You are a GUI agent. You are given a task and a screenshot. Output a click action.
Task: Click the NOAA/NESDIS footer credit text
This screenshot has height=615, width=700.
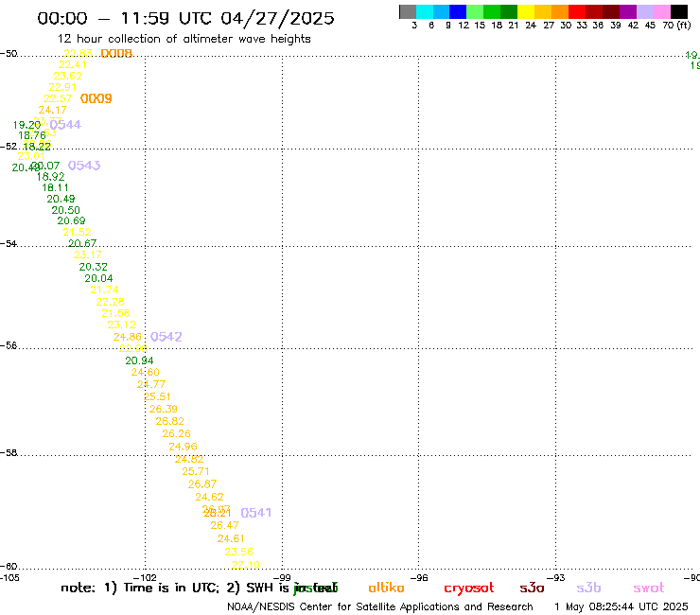380,607
